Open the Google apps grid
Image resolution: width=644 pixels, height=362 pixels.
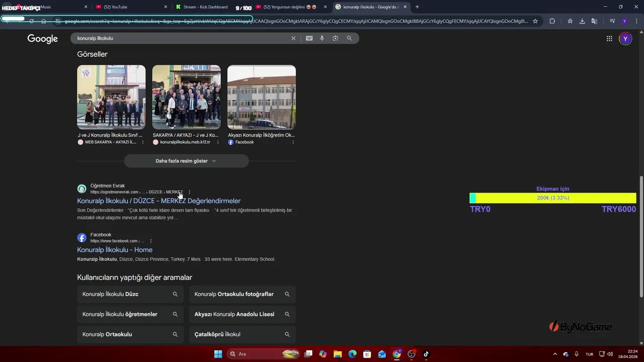(609, 39)
